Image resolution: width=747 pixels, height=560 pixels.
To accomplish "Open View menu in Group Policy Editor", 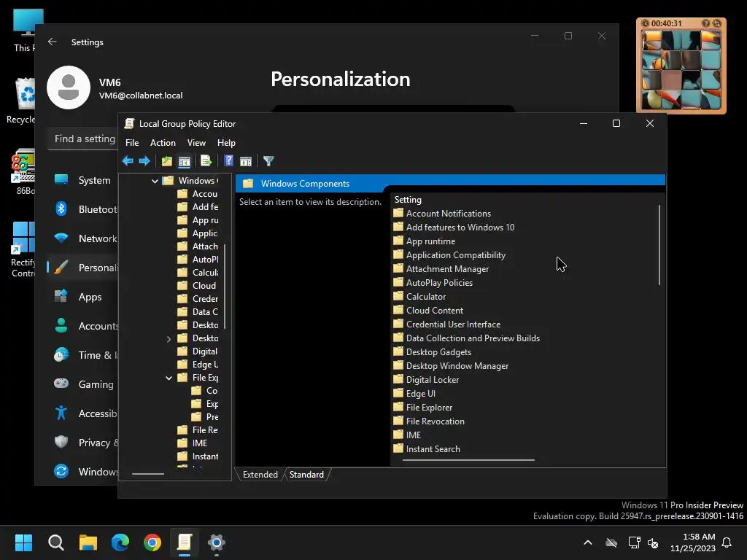I will [196, 143].
